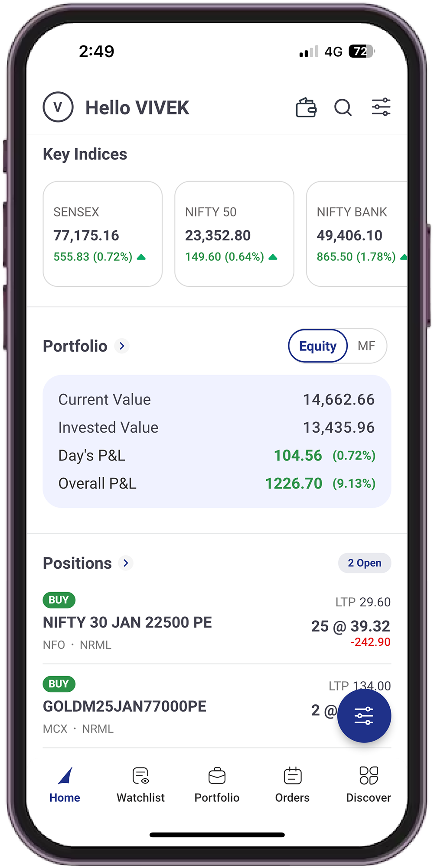The height and width of the screenshot is (868, 434).
Task: Tap the blue floating filter button
Action: [364, 716]
